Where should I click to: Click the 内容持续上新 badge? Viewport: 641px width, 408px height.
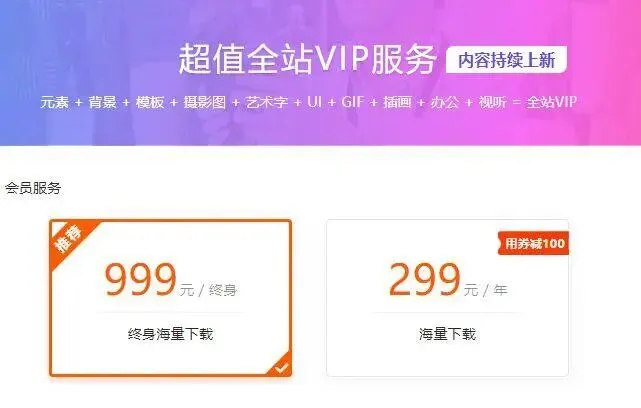(x=507, y=60)
